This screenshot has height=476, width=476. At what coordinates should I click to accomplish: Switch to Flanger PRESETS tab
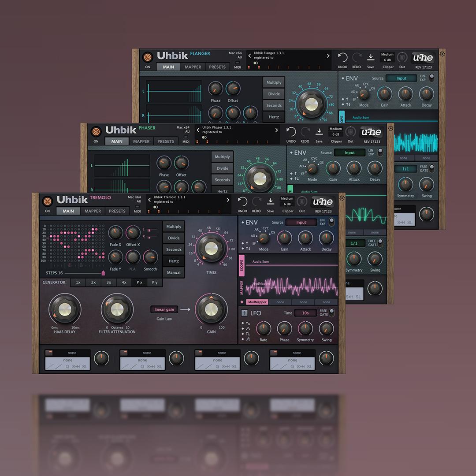click(x=217, y=67)
